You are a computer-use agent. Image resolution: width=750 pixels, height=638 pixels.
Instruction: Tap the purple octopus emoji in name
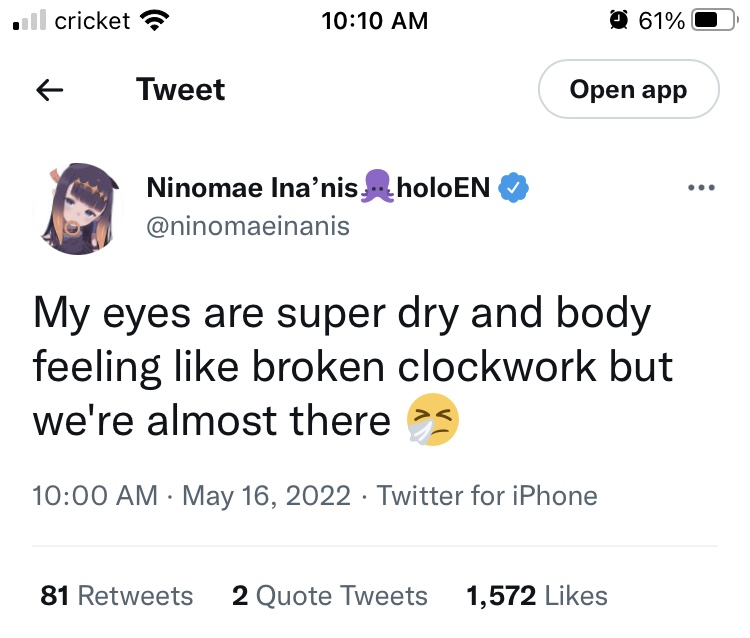[x=376, y=187]
